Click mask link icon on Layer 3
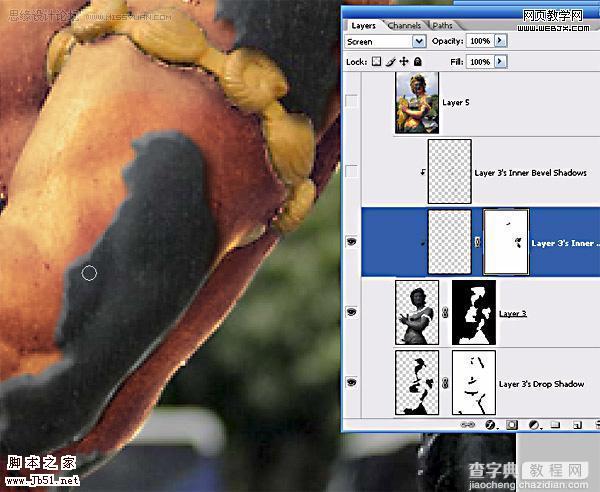 point(445,313)
